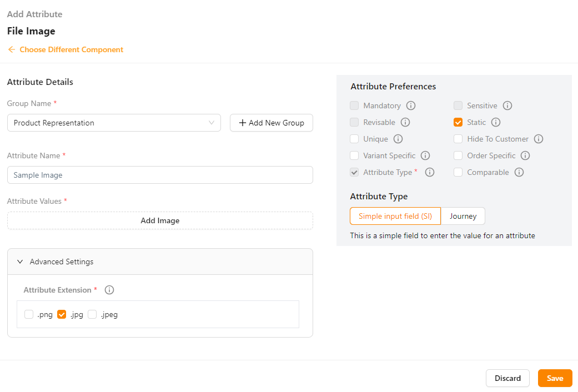Click the info icon next to Revisable
Viewport: 578px width, 392px height.
[x=405, y=122]
